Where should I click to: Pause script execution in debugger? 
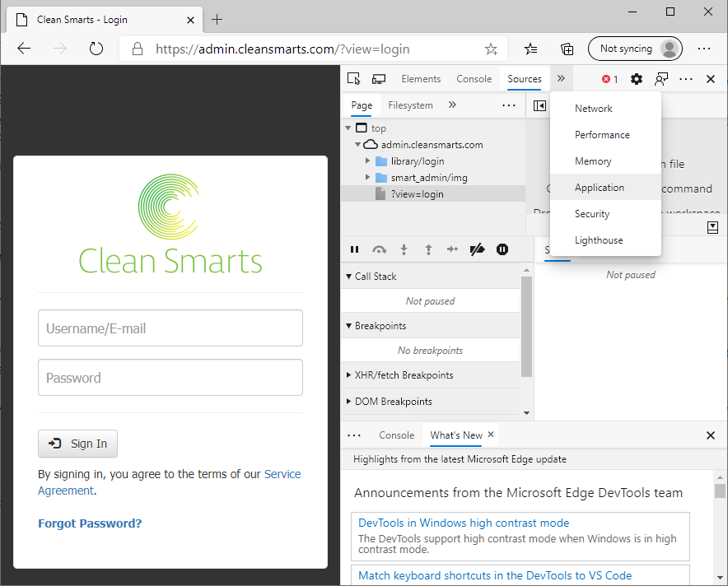(x=355, y=249)
